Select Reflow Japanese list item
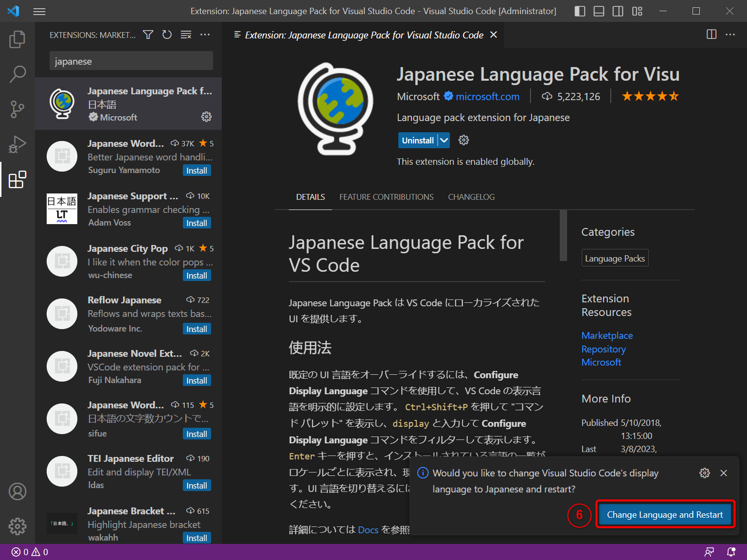 [x=128, y=314]
